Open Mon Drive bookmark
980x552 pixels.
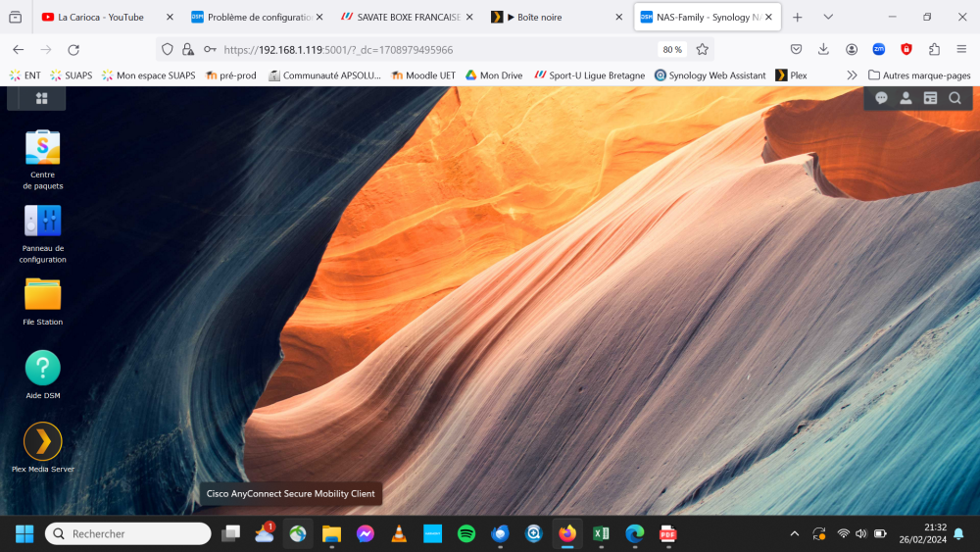pos(494,75)
